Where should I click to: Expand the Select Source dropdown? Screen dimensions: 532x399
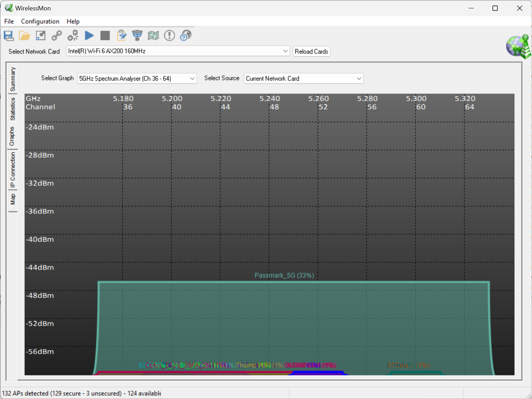click(x=359, y=79)
